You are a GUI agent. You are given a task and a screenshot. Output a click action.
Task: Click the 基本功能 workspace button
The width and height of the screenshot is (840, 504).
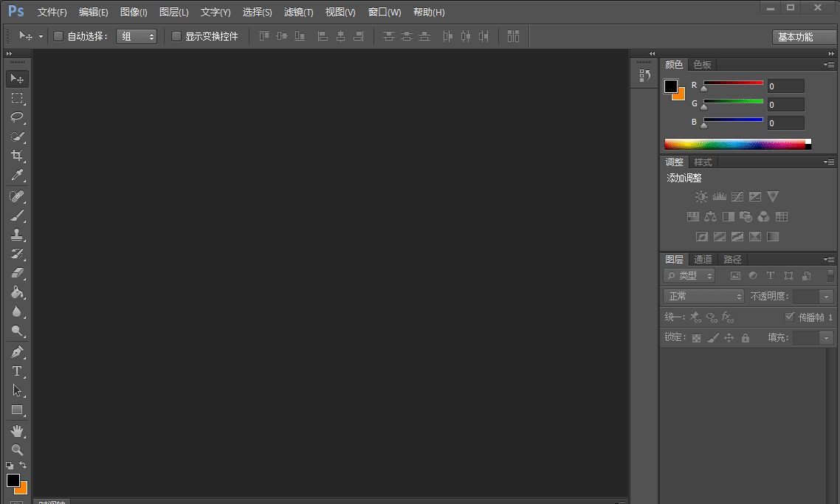click(x=803, y=37)
